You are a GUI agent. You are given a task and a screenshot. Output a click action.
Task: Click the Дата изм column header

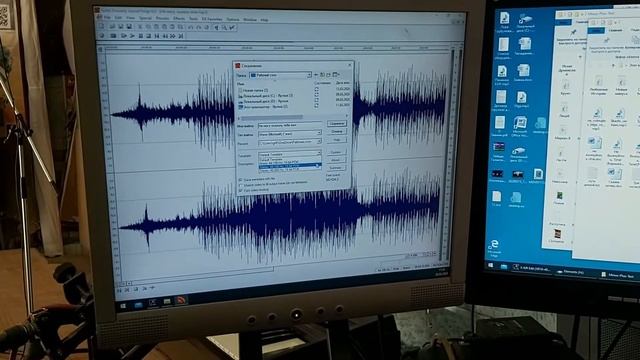click(x=343, y=83)
